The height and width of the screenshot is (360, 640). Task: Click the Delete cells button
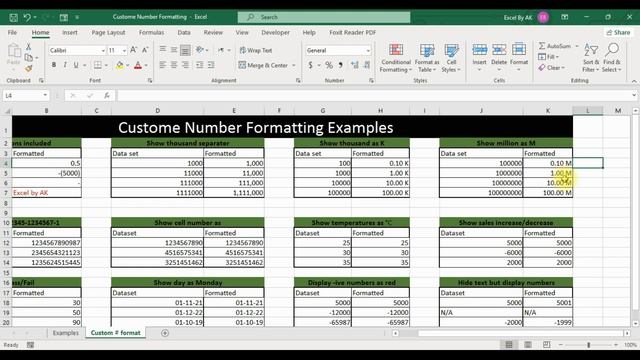(499, 57)
